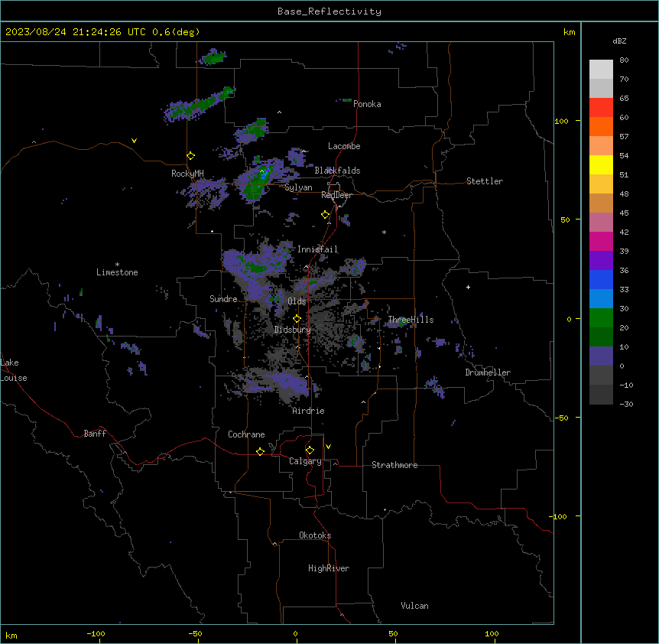This screenshot has height=644, width=659.
Task: Select the dark orange 57-60 dBZ swatch
Action: [x=601, y=126]
